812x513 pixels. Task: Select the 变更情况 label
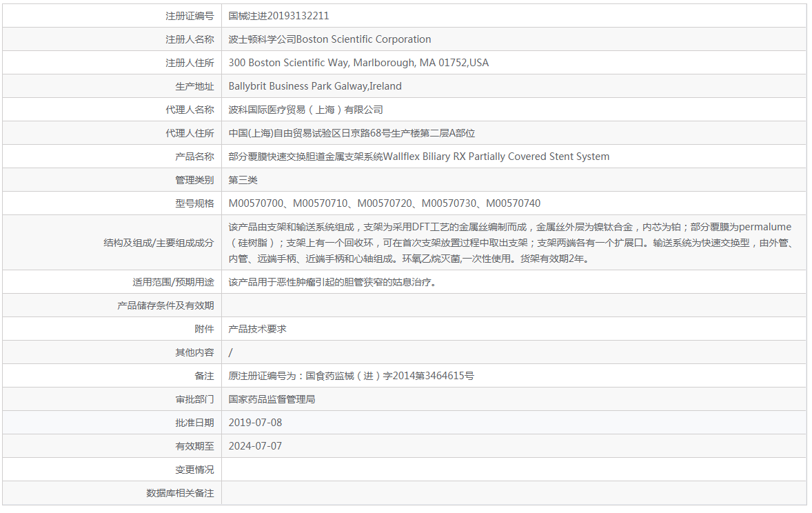pos(194,470)
